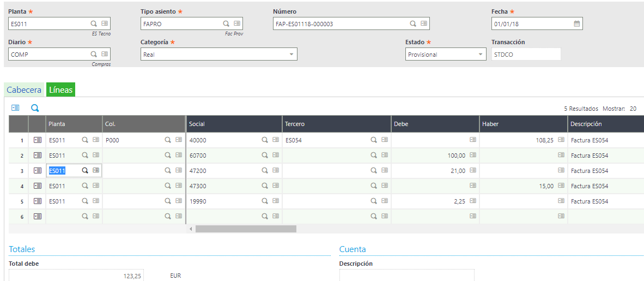The height and width of the screenshot is (281, 644).
Task: Click the search icon next to account 40000
Action: 265,140
